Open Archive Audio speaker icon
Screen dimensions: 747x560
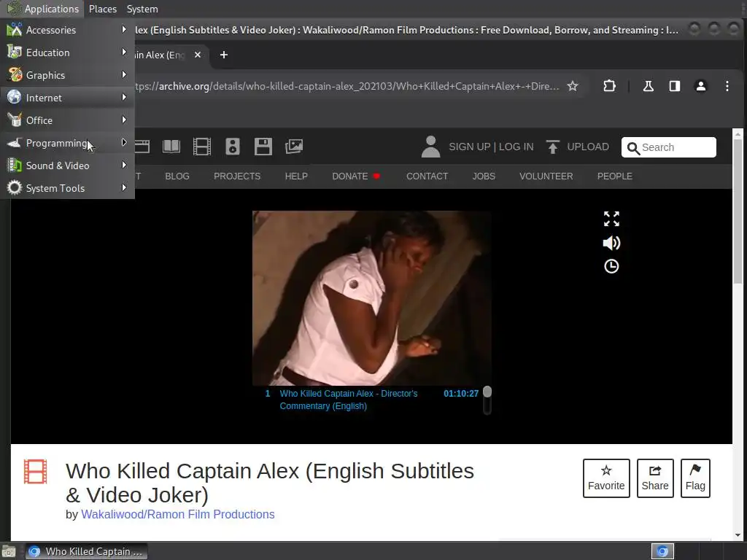(233, 146)
